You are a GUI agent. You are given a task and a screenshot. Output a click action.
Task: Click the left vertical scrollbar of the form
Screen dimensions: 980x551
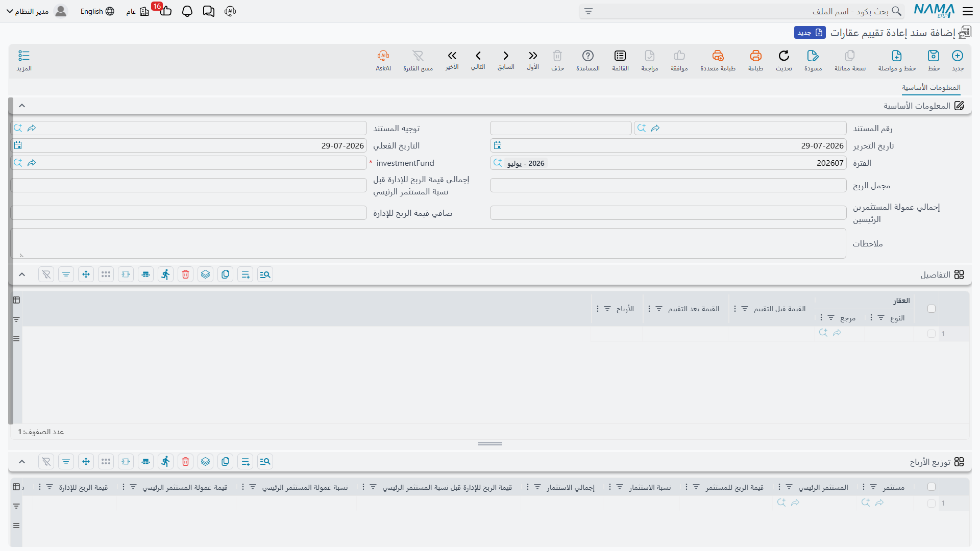pos(11,261)
